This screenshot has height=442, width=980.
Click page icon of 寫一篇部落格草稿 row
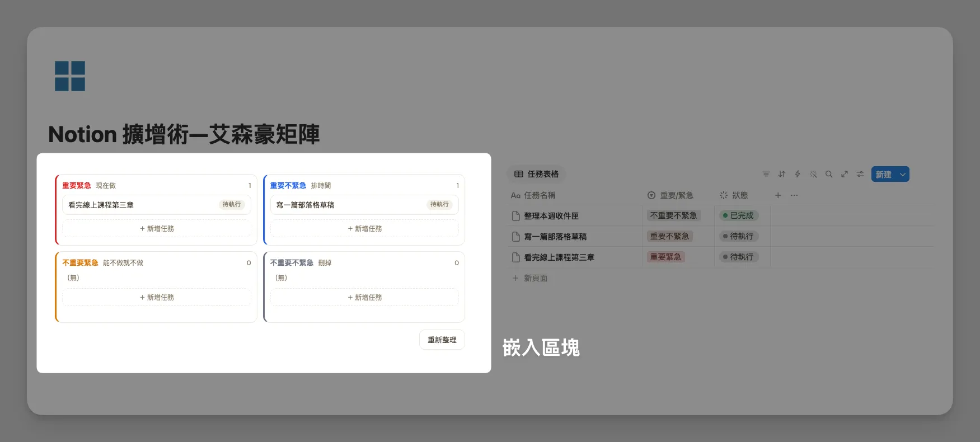point(516,237)
